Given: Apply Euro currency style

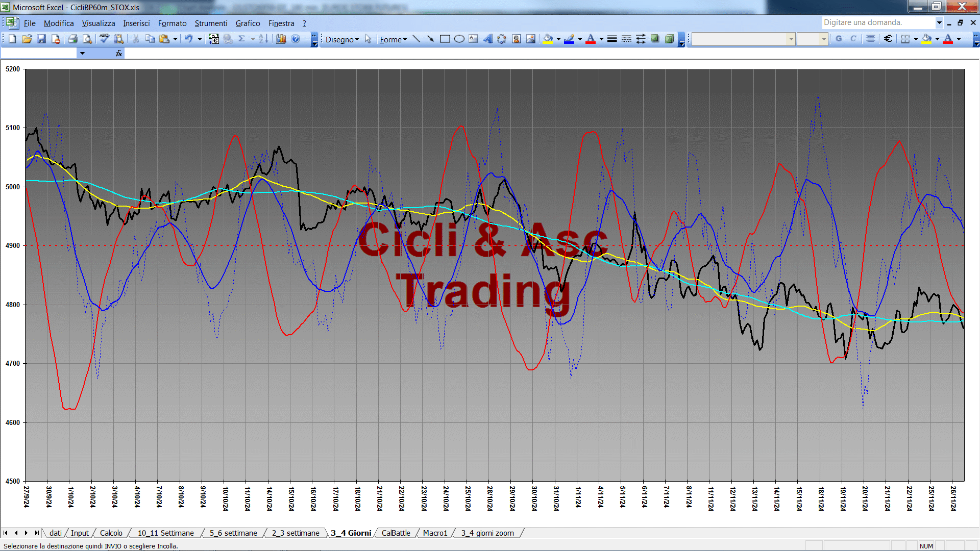Looking at the screenshot, I should (888, 39).
